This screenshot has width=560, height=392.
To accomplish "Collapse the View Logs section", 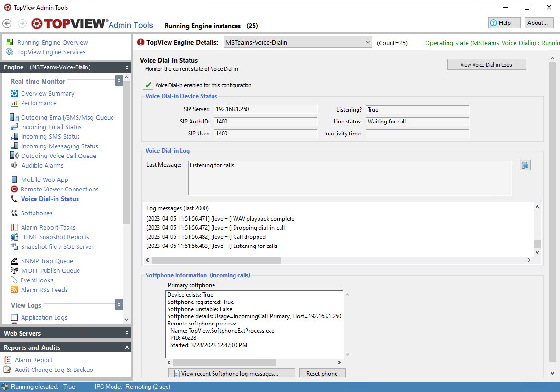I will click(x=119, y=304).
